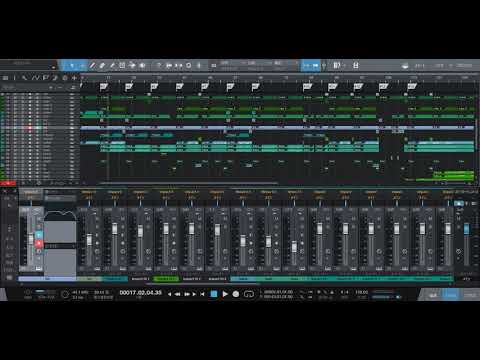Click the Play button in transport
This screenshot has height=360, width=480.
point(225,294)
